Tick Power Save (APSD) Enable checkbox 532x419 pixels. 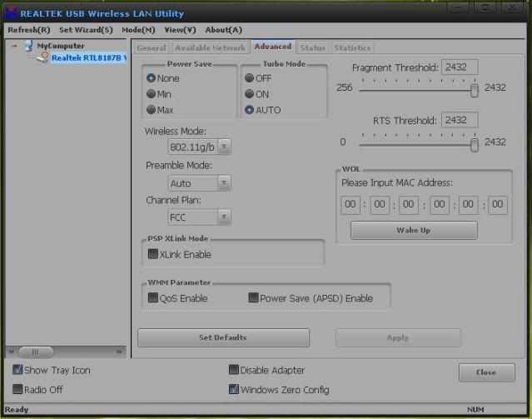coord(253,297)
